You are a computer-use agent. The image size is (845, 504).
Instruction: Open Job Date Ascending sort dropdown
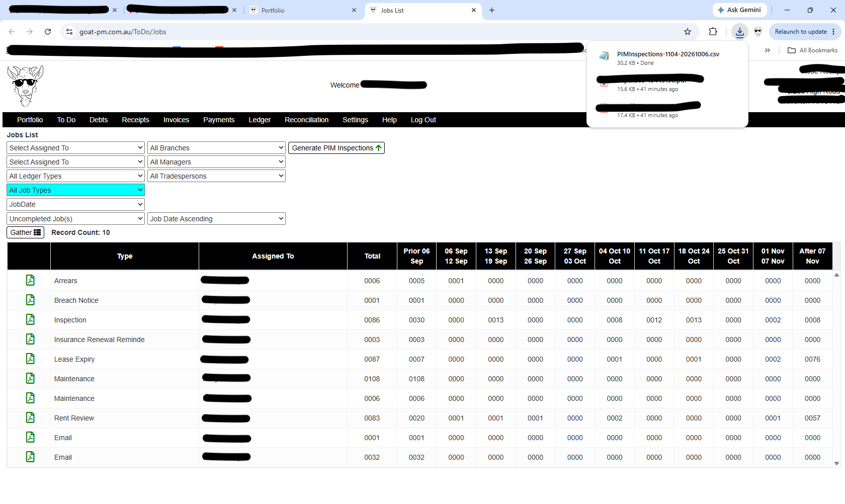point(216,219)
